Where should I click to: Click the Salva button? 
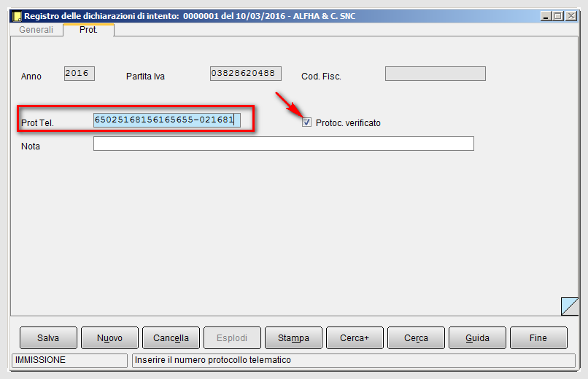[48, 337]
